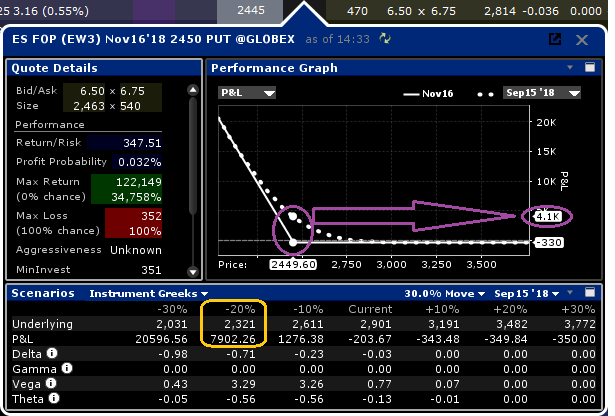
Task: Click the bid price 6.50 in Quote Details
Action: click(x=92, y=91)
